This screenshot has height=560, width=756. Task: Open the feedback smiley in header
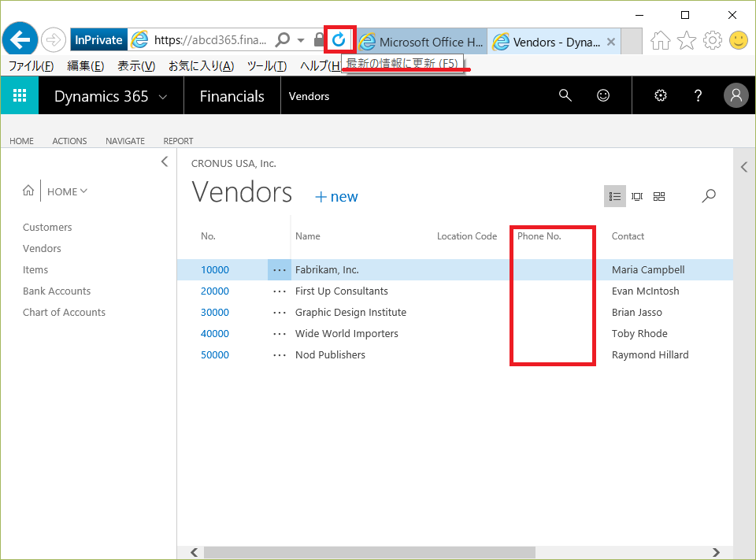[603, 96]
